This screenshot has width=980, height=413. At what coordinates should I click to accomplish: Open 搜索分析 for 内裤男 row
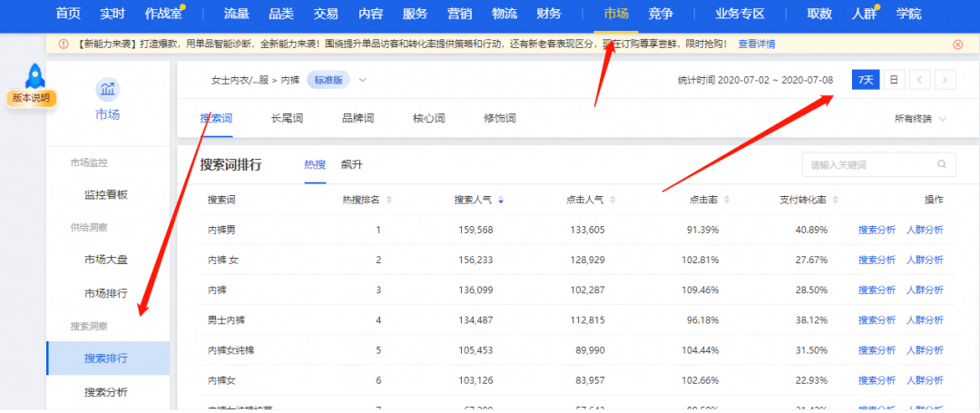click(877, 230)
